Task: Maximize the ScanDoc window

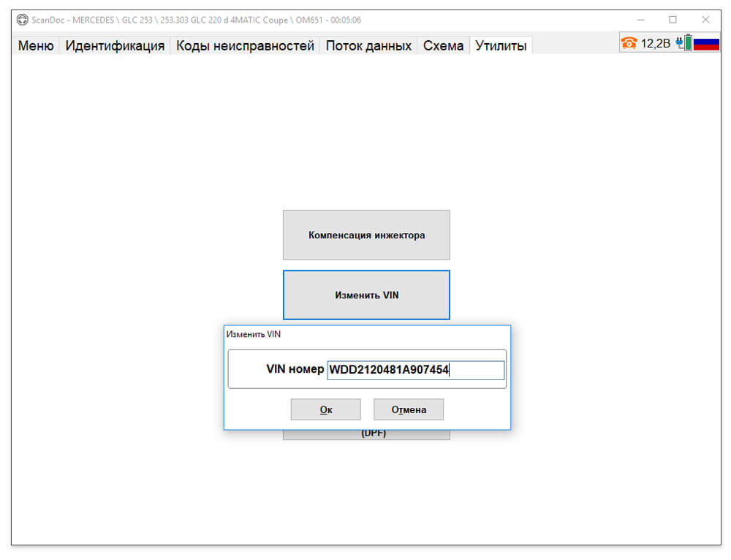Action: click(673, 20)
